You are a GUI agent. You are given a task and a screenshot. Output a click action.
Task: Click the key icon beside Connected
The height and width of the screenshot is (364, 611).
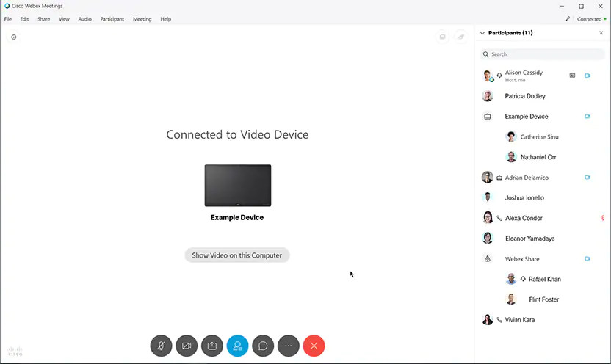coord(568,18)
